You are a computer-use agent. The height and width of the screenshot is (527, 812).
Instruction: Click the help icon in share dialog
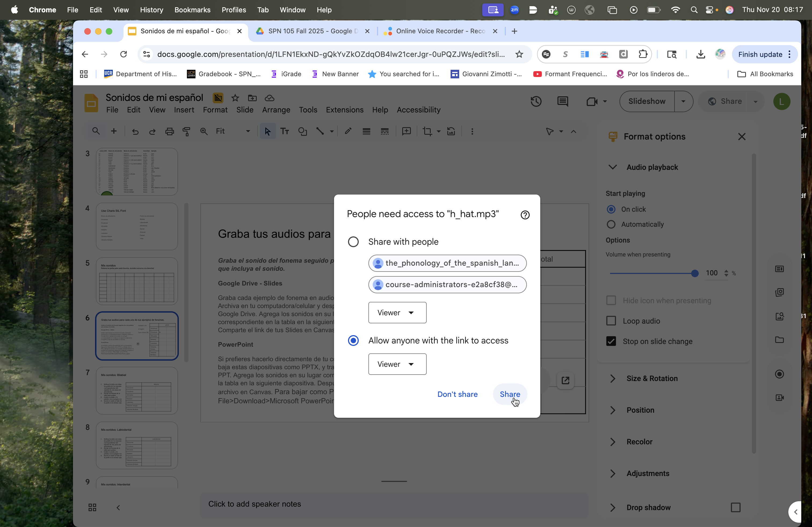coord(525,215)
